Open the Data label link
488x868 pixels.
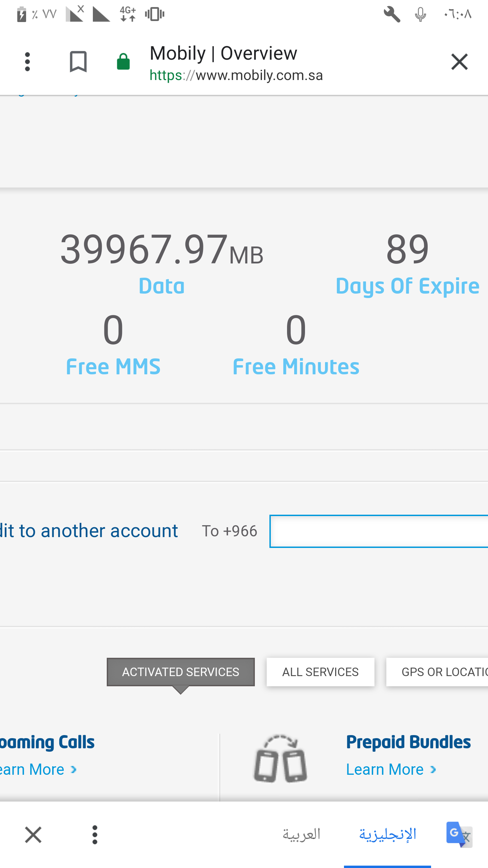point(162,286)
